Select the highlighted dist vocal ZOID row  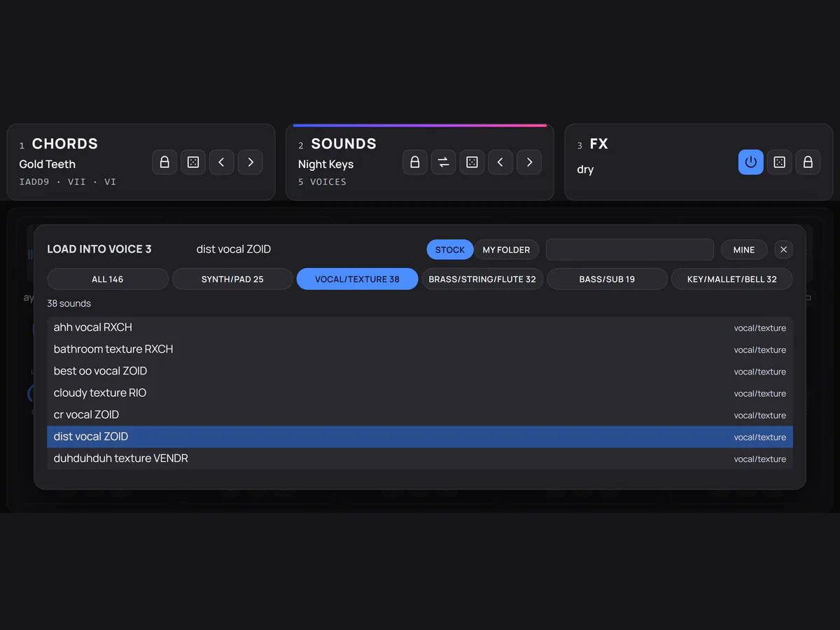coord(420,437)
